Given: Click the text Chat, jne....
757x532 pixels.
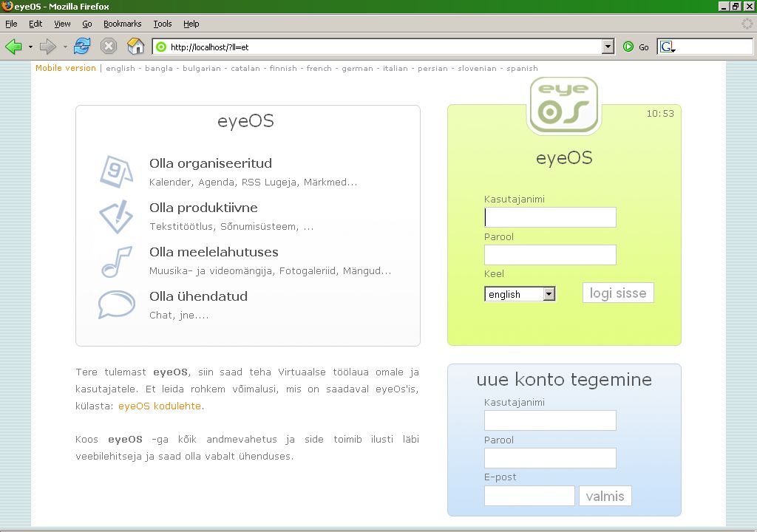Looking at the screenshot, I should [x=179, y=316].
